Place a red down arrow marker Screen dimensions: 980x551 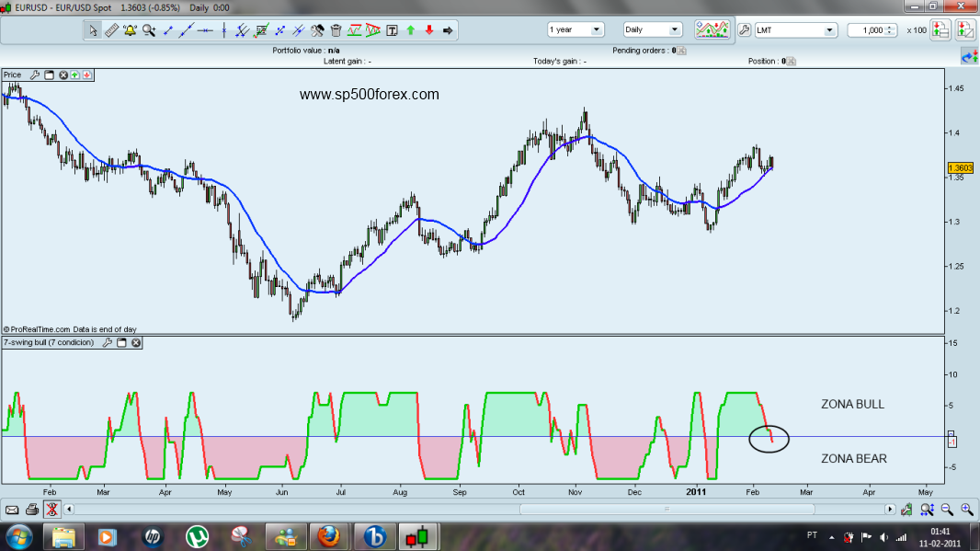click(429, 30)
